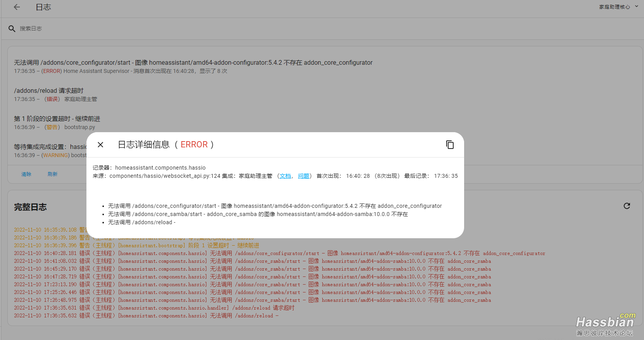Go back using the arrow icon

pos(17,7)
